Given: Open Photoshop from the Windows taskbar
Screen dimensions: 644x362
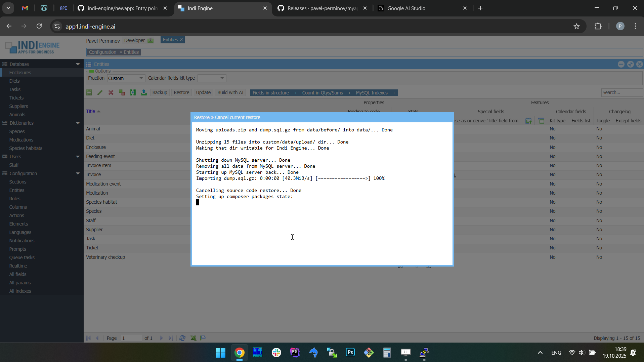Looking at the screenshot, I should (x=350, y=353).
